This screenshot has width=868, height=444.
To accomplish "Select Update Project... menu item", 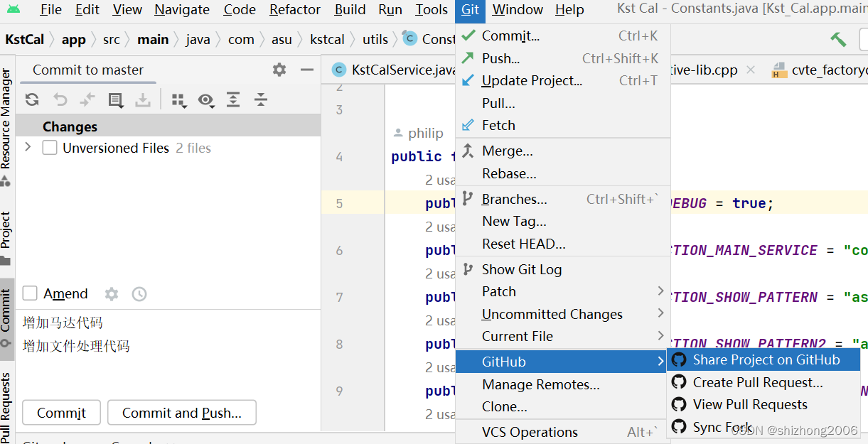I will [x=563, y=80].
